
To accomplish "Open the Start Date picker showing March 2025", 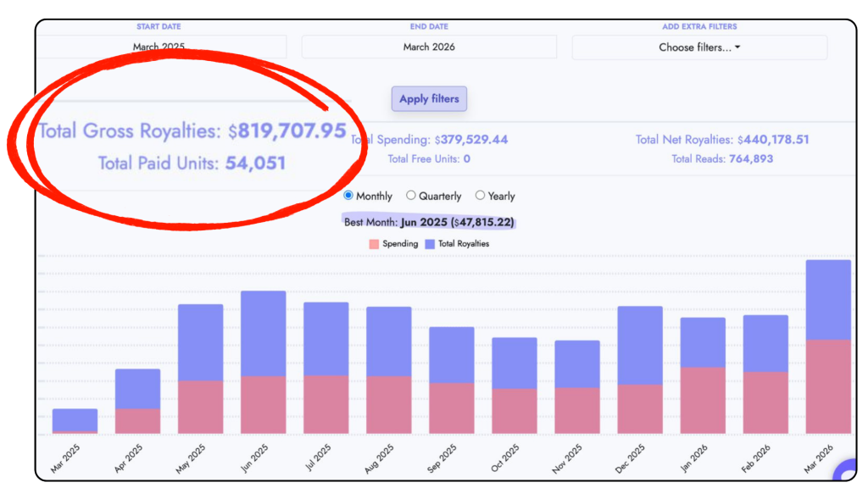I will (x=159, y=47).
